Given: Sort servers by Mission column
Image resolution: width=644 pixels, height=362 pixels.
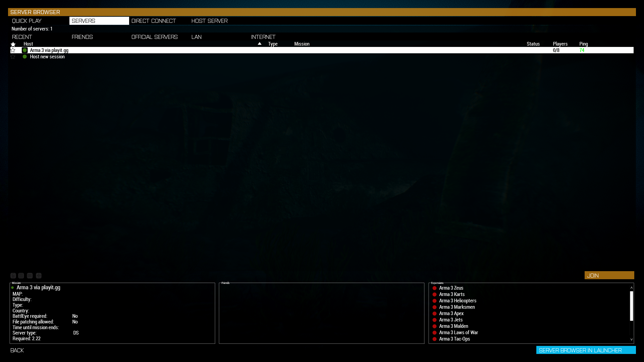Looking at the screenshot, I should [x=302, y=44].
